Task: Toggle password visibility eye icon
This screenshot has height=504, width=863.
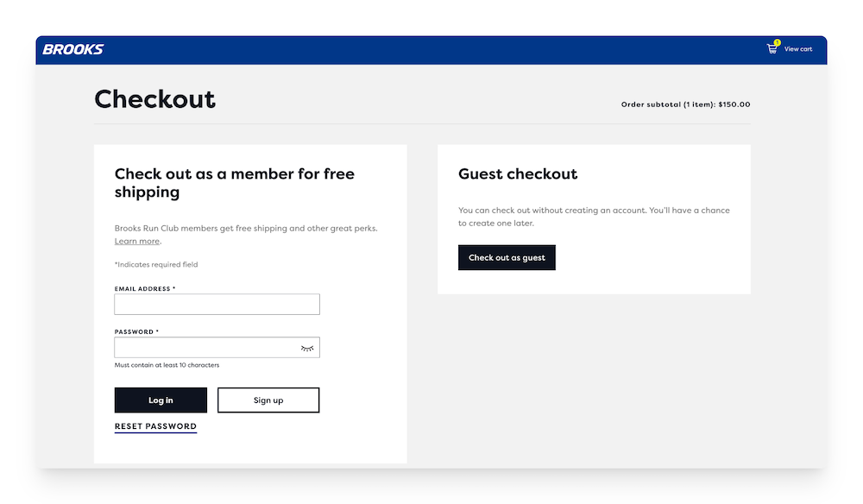Action: tap(307, 348)
